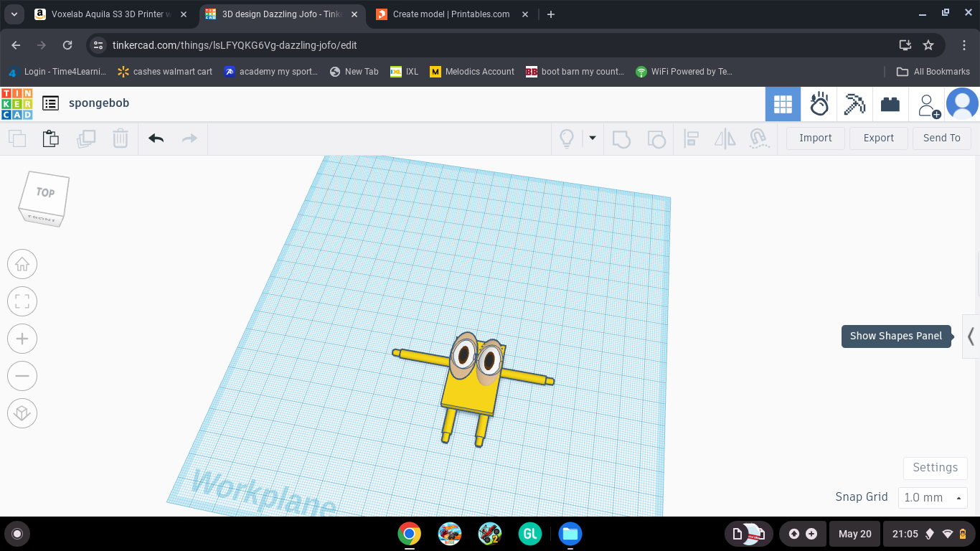Click the Home view button
The height and width of the screenshot is (551, 980).
[x=22, y=264]
